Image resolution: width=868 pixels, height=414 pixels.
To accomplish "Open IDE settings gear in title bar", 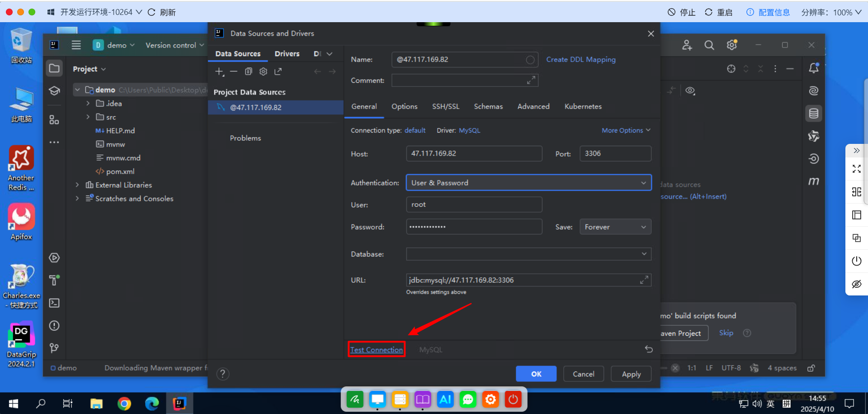I will (x=732, y=45).
